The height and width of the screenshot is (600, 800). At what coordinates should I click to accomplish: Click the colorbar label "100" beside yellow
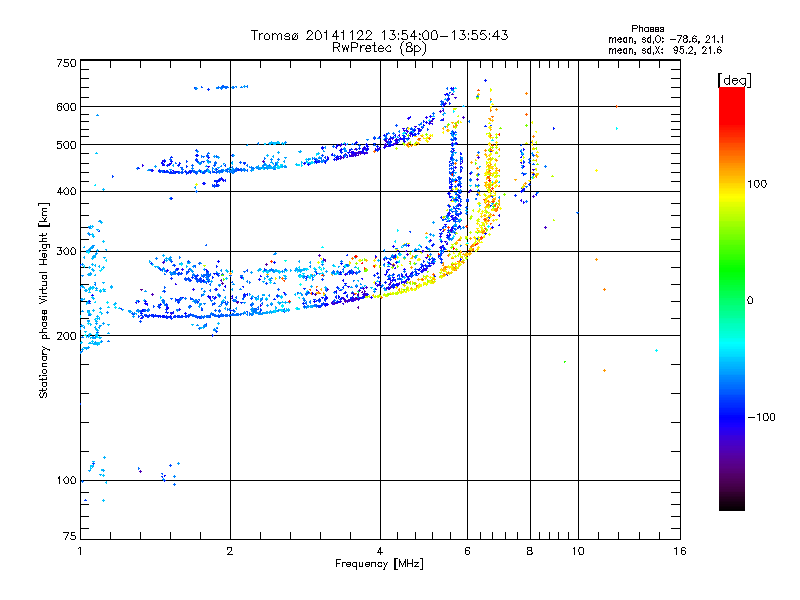click(x=757, y=184)
